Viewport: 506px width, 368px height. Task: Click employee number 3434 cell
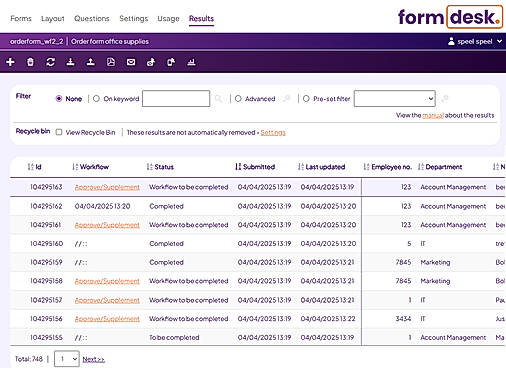pyautogui.click(x=403, y=319)
